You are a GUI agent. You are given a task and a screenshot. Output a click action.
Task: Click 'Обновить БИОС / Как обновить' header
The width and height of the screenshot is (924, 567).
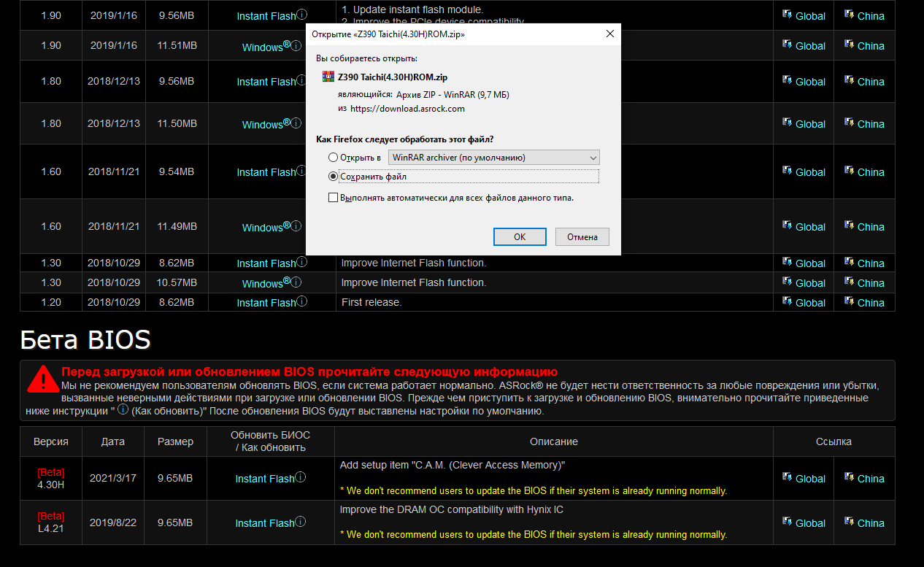(271, 441)
